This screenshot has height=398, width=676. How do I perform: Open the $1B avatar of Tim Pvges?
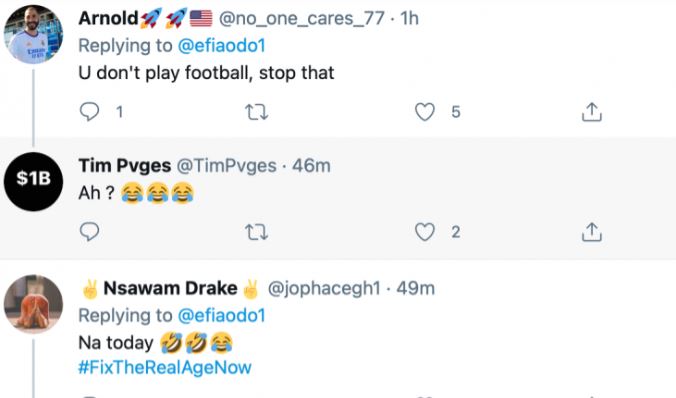coord(33,181)
